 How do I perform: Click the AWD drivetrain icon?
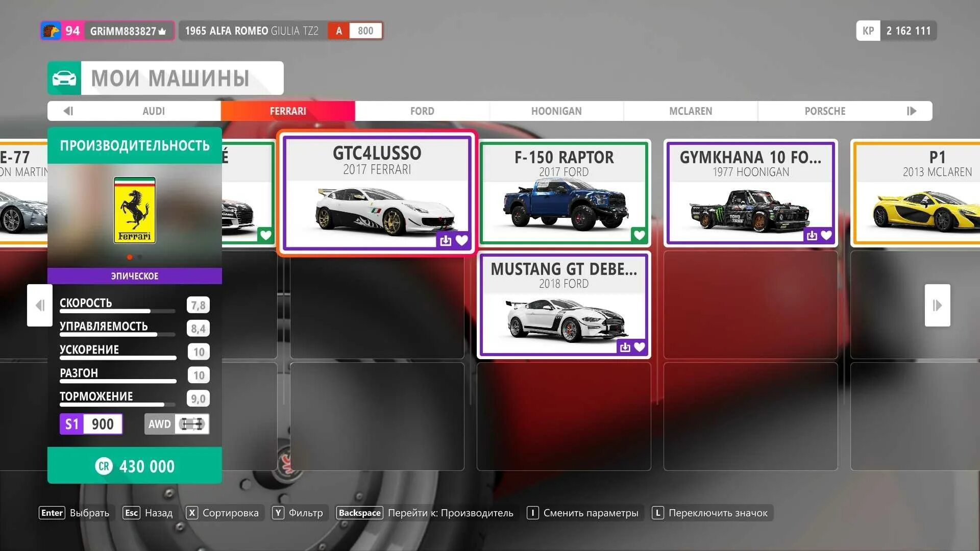[x=192, y=424]
